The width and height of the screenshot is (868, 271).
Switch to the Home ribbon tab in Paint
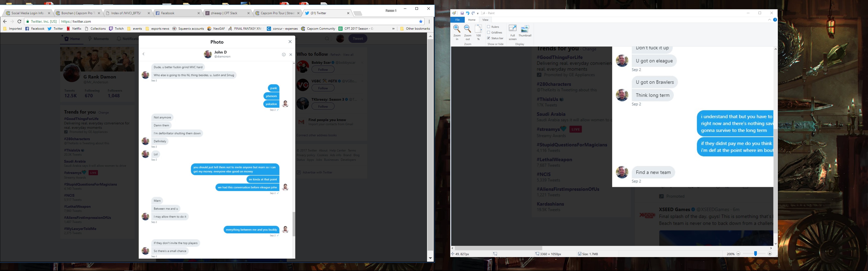coord(472,20)
